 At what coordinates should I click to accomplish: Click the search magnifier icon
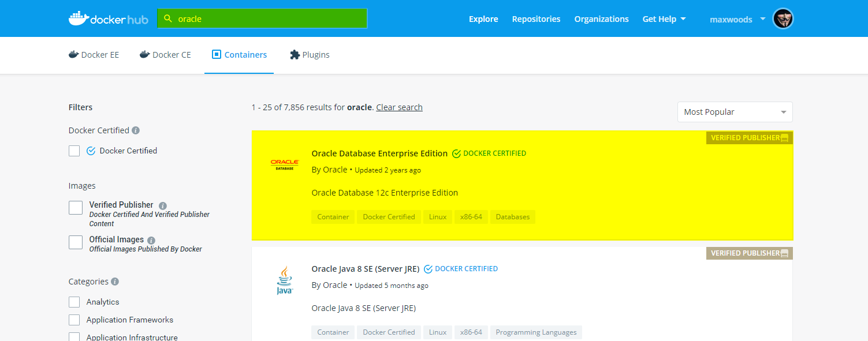(x=167, y=18)
